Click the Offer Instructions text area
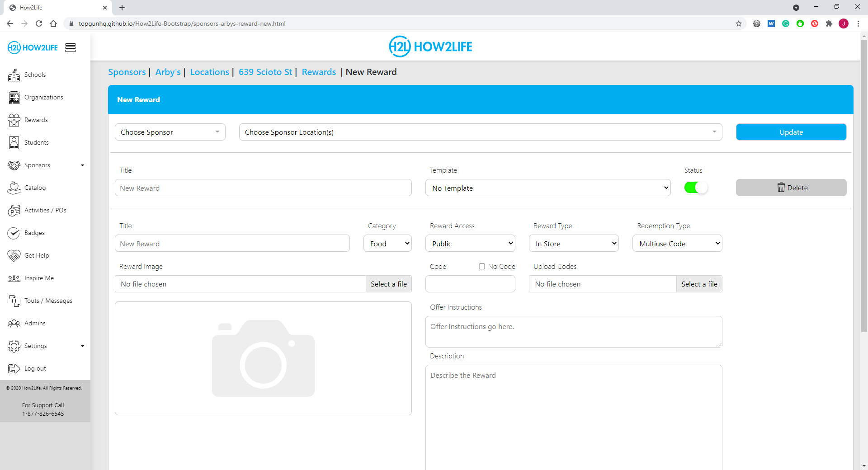This screenshot has height=470, width=868. (573, 332)
